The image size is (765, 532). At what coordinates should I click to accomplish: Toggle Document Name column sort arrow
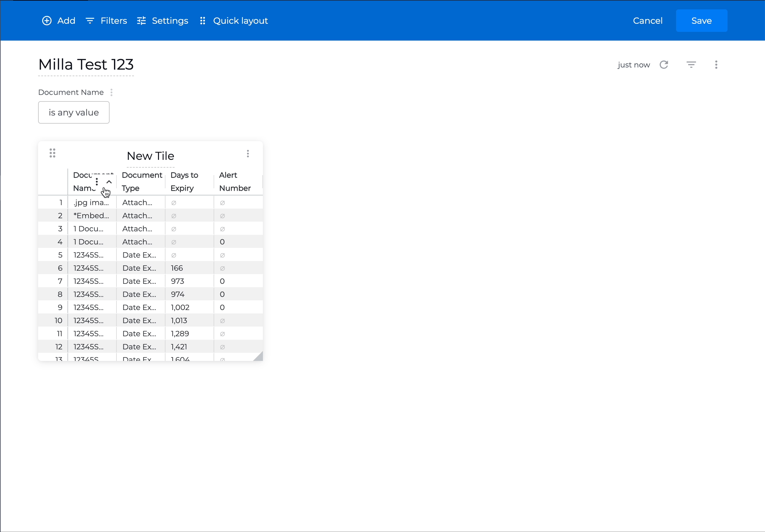[109, 182]
